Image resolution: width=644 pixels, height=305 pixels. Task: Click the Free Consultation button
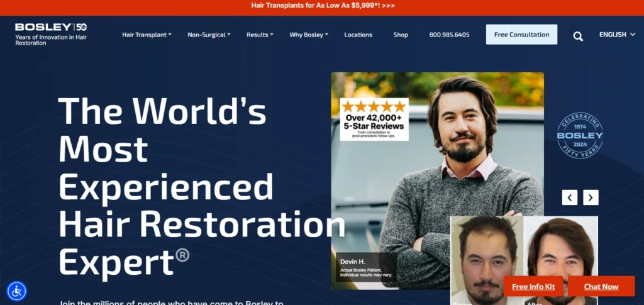(521, 35)
